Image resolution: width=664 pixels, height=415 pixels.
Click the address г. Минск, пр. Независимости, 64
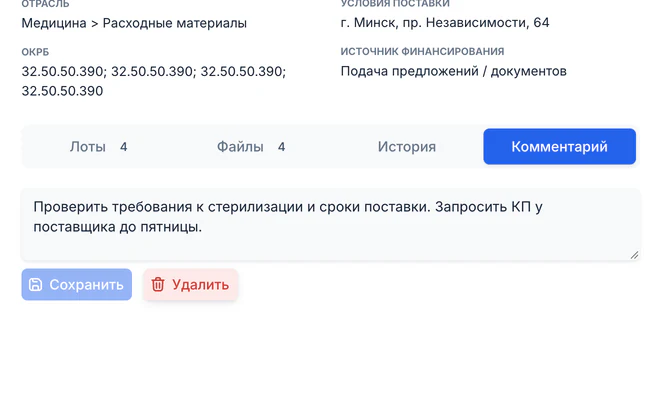pos(445,22)
